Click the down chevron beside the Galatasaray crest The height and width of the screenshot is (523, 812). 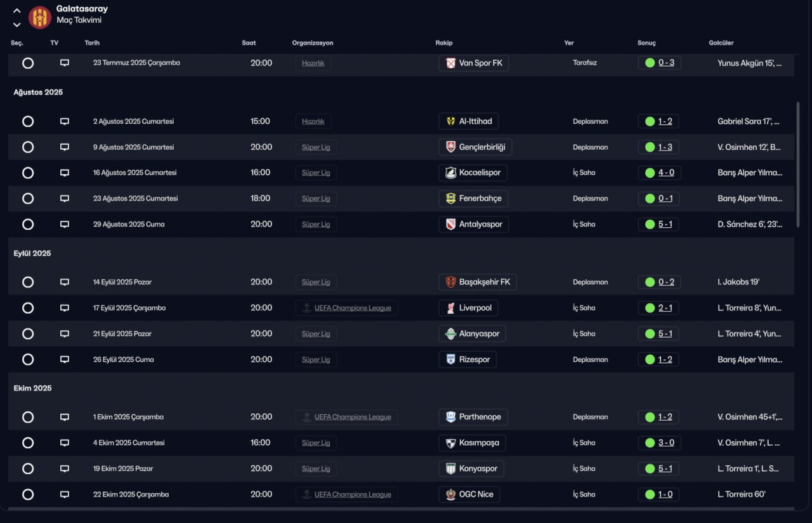[x=17, y=25]
